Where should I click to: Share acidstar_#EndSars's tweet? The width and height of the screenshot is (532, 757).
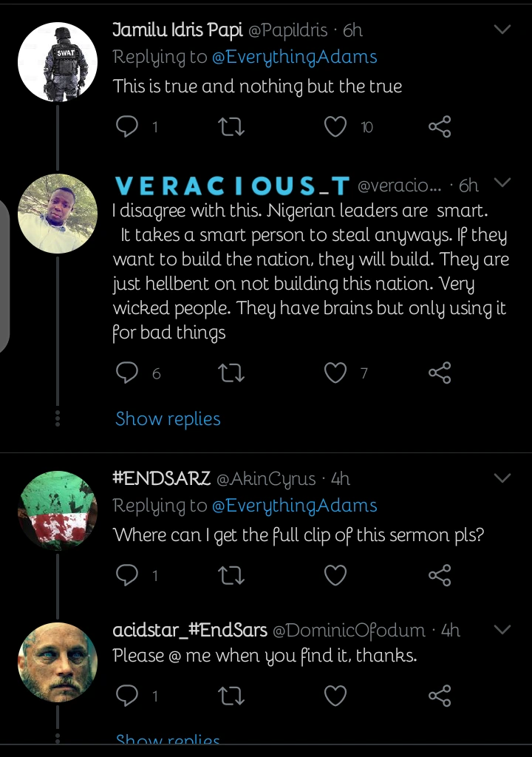(440, 695)
